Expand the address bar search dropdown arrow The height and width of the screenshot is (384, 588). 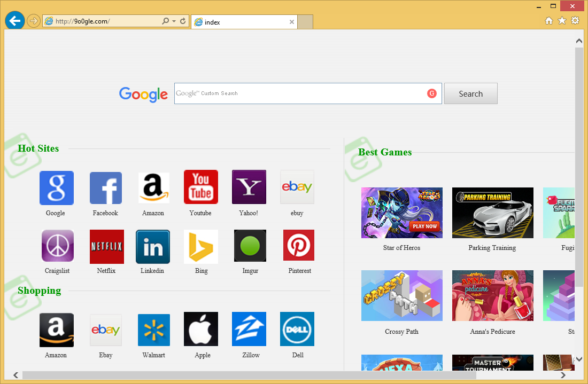point(174,21)
